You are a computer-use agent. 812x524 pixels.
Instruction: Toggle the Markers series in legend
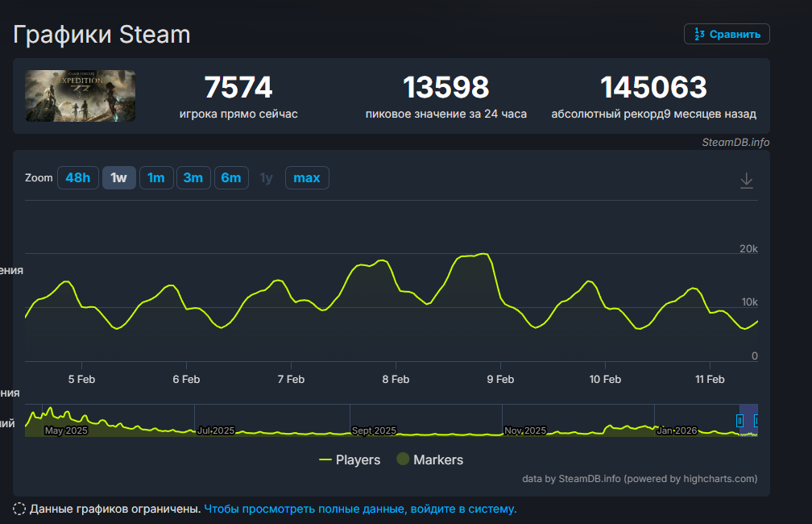point(430,460)
